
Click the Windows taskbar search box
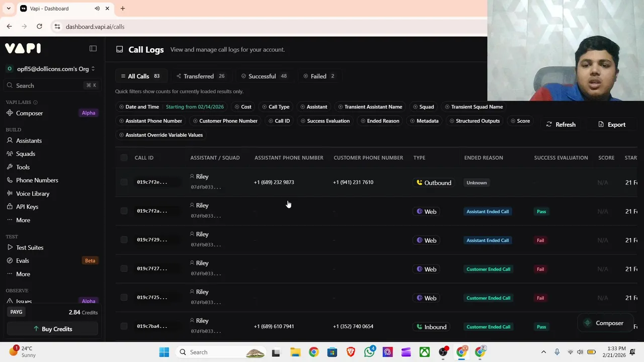point(221,352)
